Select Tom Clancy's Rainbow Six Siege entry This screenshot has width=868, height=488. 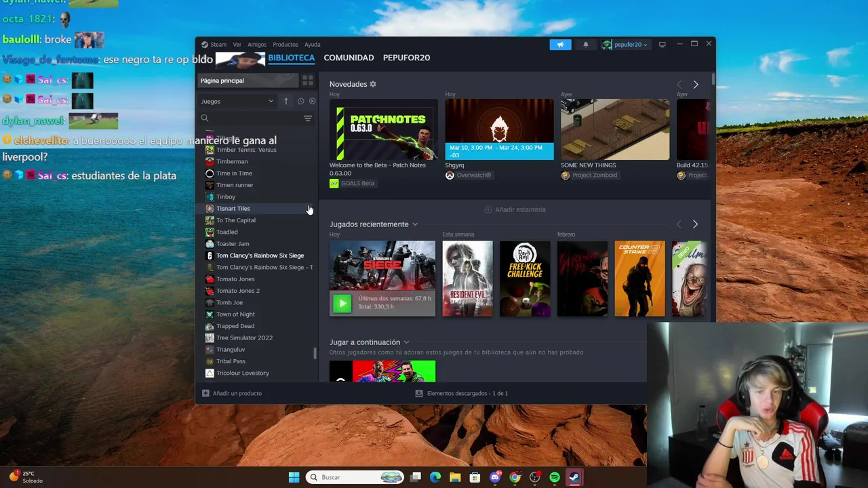click(x=260, y=256)
